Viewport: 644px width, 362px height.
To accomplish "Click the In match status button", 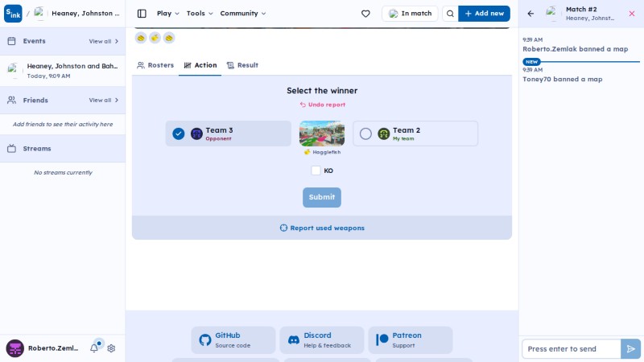I will (x=410, y=14).
